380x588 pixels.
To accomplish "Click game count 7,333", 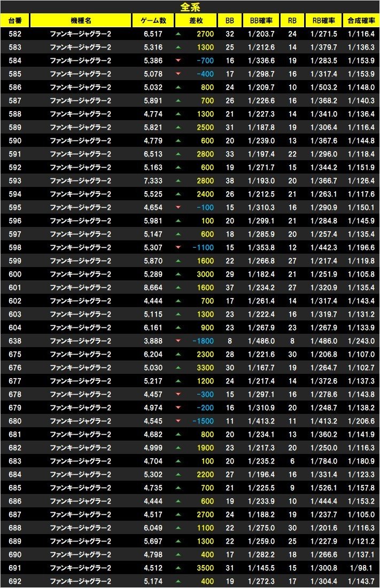I will coord(153,181).
